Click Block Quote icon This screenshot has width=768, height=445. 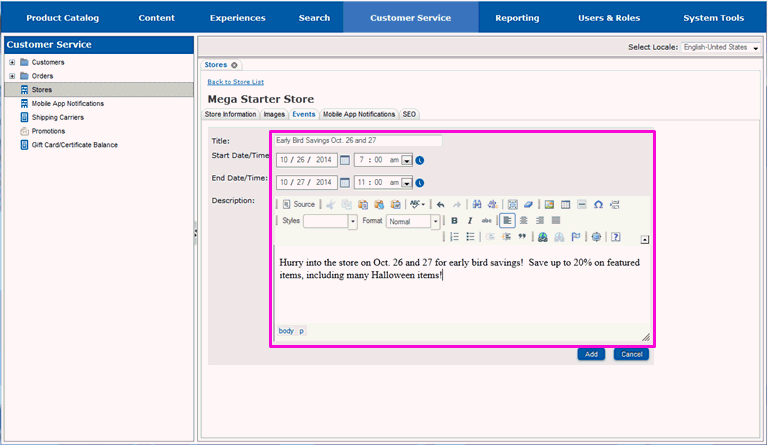coord(522,237)
